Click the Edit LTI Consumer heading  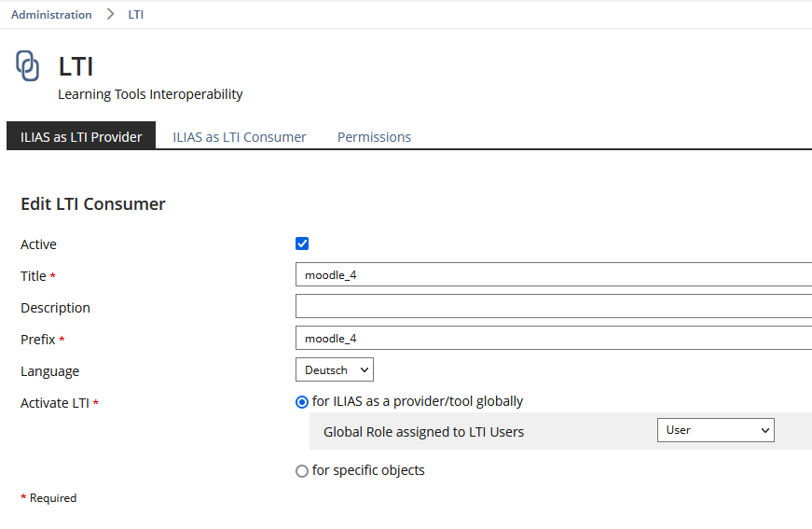coord(93,203)
